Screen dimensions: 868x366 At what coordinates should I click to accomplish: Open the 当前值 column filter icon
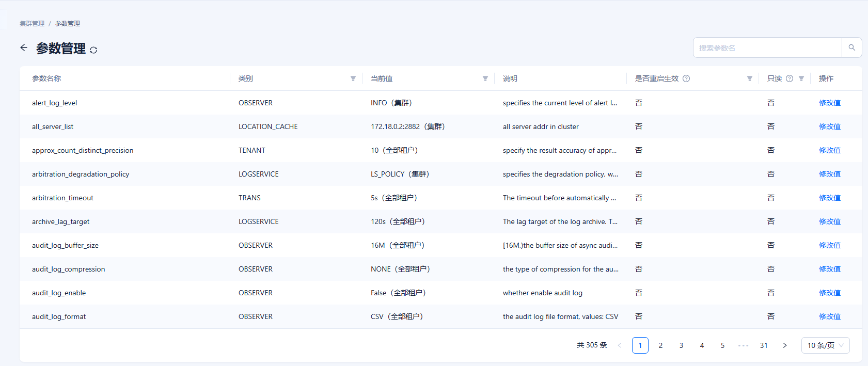tap(485, 78)
